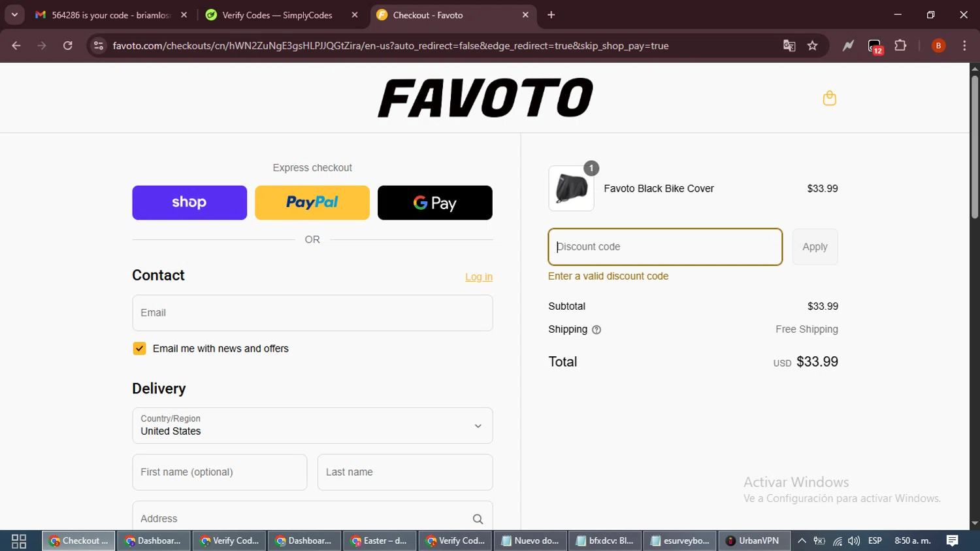Open site information icon in address bar
The width and height of the screenshot is (980, 551).
tap(98, 46)
